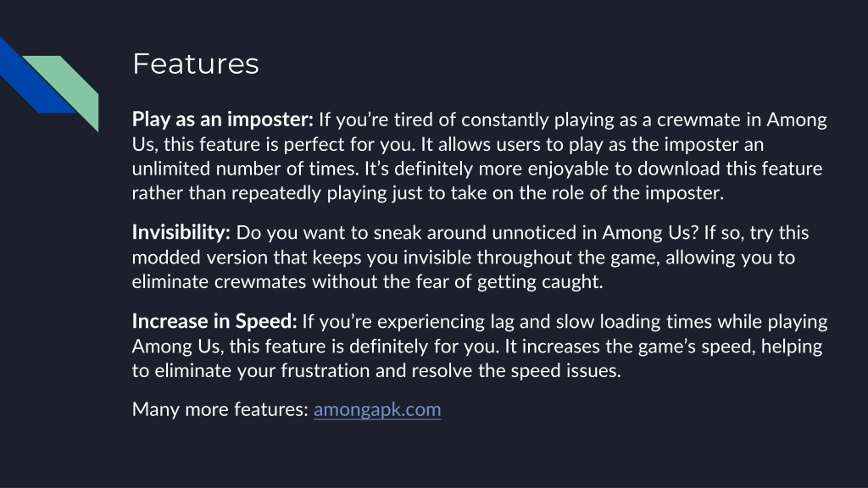Open the amongapk.com hyperlink

click(x=377, y=410)
